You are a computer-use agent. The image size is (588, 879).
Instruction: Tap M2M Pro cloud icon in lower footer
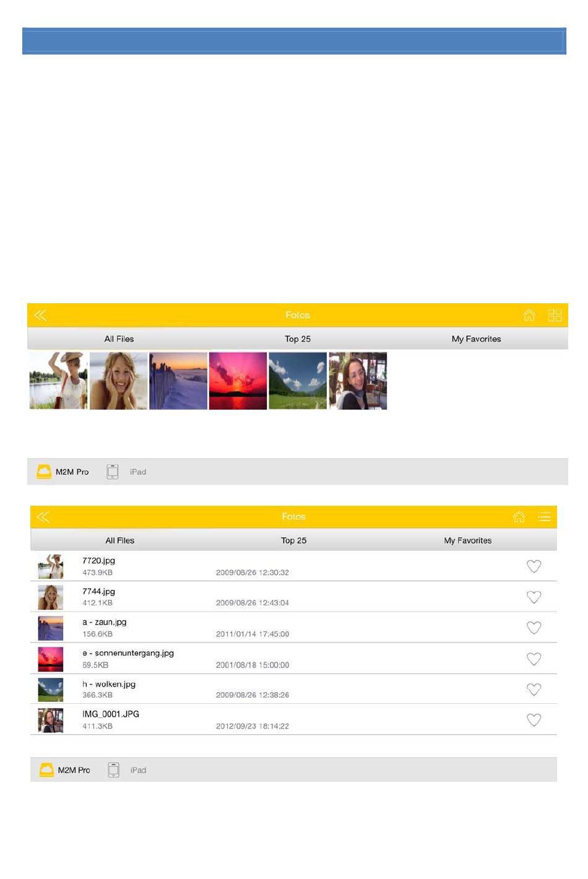(x=46, y=770)
